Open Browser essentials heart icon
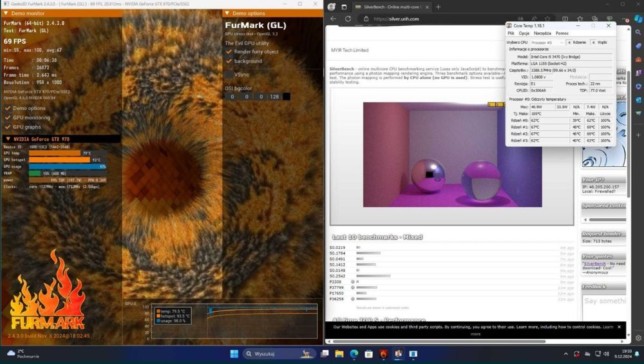 (609, 19)
